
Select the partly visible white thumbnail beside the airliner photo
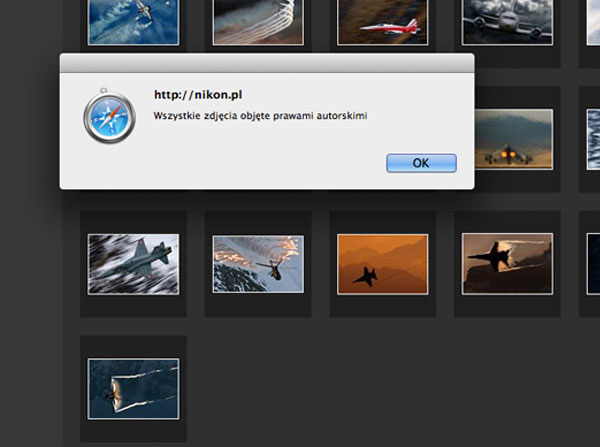tap(593, 21)
